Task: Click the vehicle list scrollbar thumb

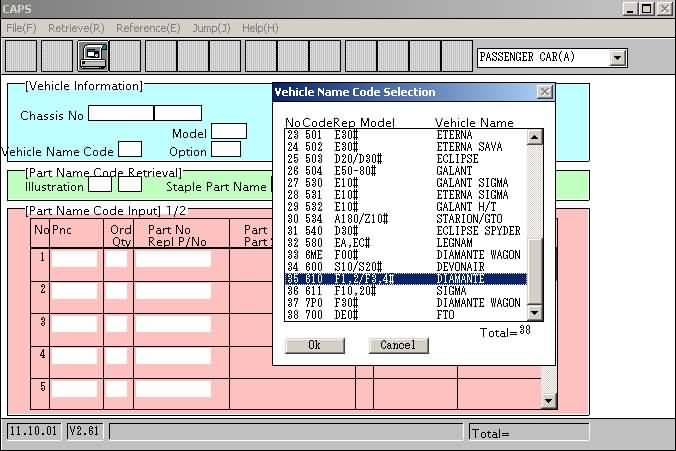Action: click(x=535, y=271)
